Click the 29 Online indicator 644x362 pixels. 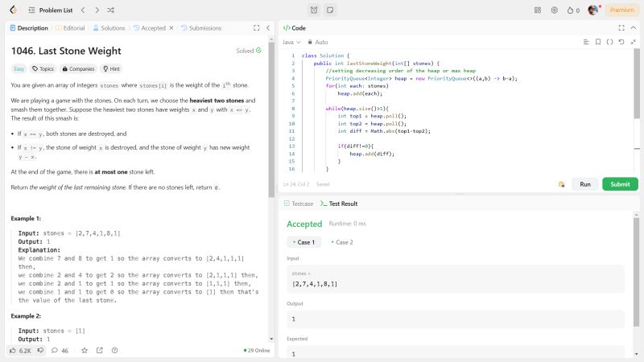(x=257, y=351)
